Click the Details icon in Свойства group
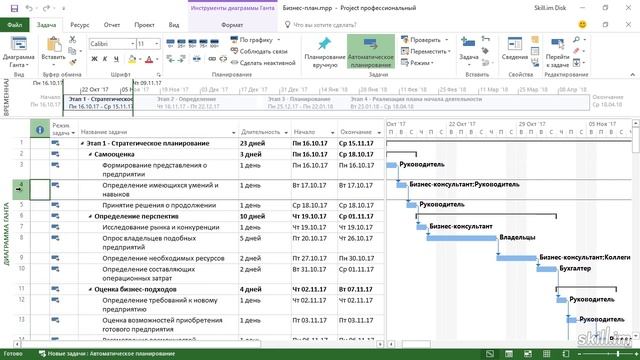This screenshot has height=360, width=640. pyautogui.click(x=535, y=51)
